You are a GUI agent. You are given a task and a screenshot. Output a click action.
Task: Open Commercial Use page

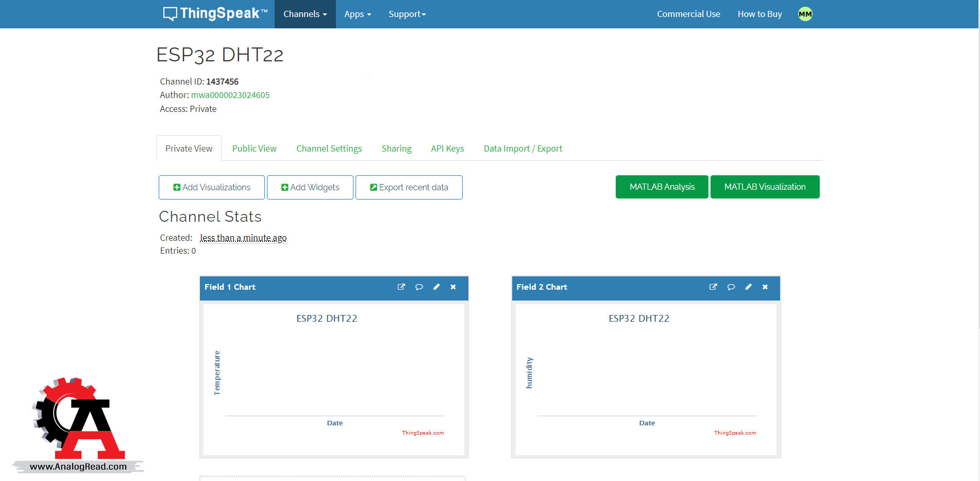coord(688,14)
